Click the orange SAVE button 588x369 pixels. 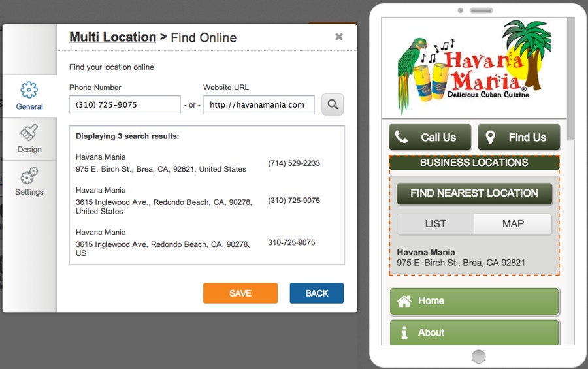240,293
